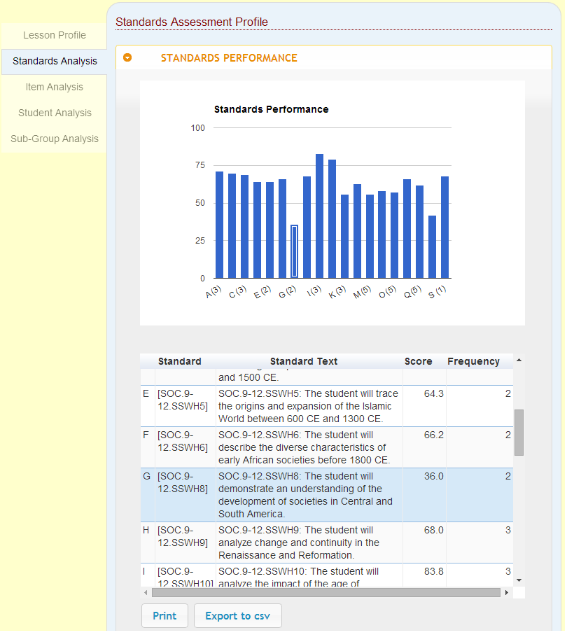Select the highlighted outlined G bar in chart
Image resolution: width=565 pixels, height=631 pixels.
[294, 252]
